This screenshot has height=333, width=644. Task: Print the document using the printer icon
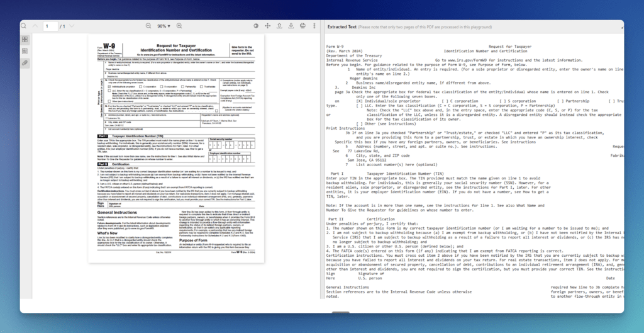click(303, 26)
